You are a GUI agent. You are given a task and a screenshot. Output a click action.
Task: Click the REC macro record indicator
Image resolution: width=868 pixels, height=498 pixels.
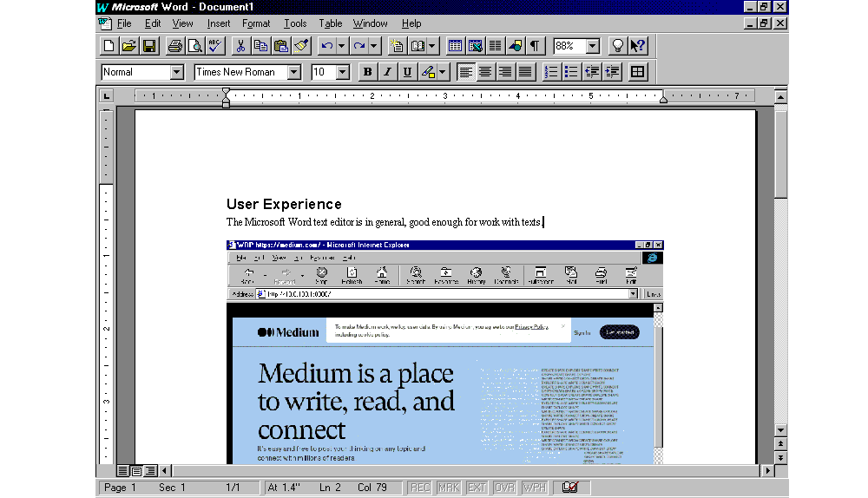click(419, 488)
